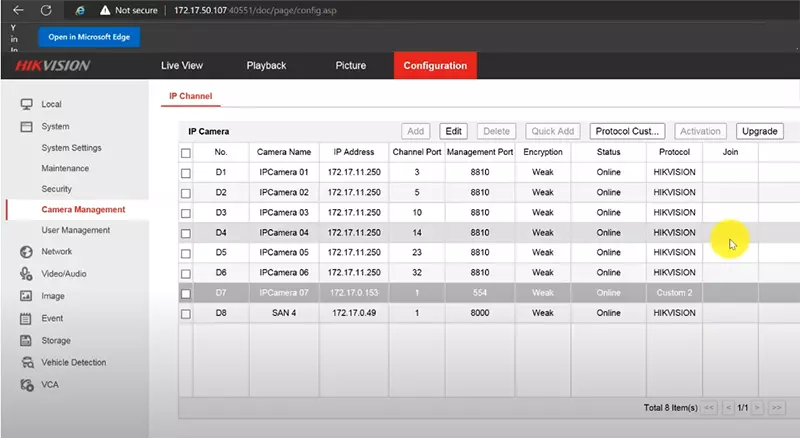Click the Add camera button
Image resolution: width=800 pixels, height=438 pixels.
coord(415,131)
